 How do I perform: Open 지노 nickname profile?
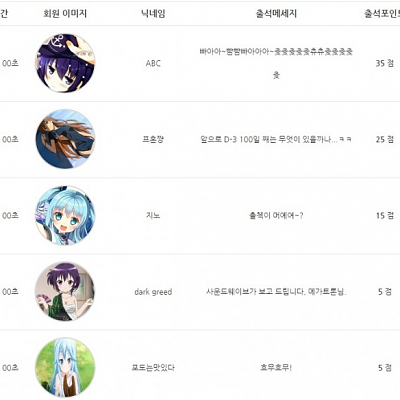click(x=153, y=216)
